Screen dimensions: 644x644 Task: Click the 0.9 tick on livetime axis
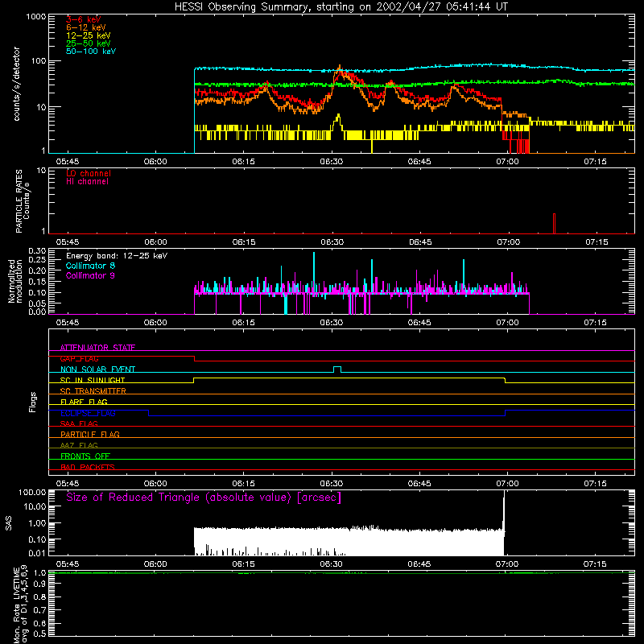[x=39, y=584]
